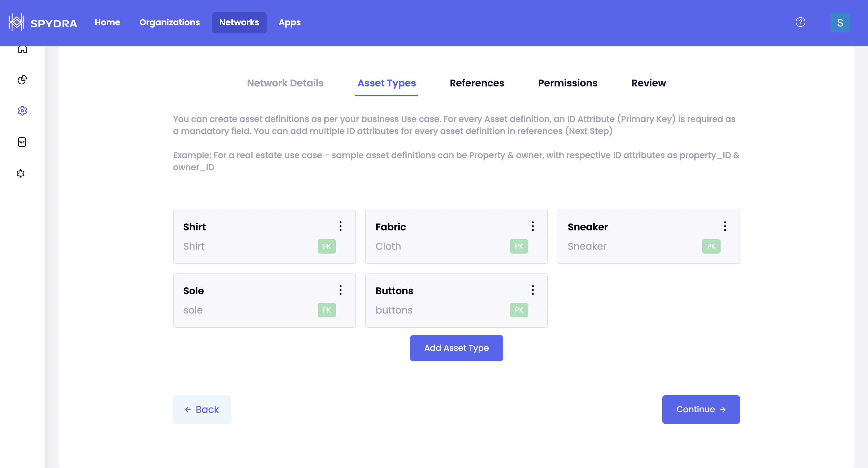Open the Shirt card options menu
This screenshot has height=468, width=868.
340,226
